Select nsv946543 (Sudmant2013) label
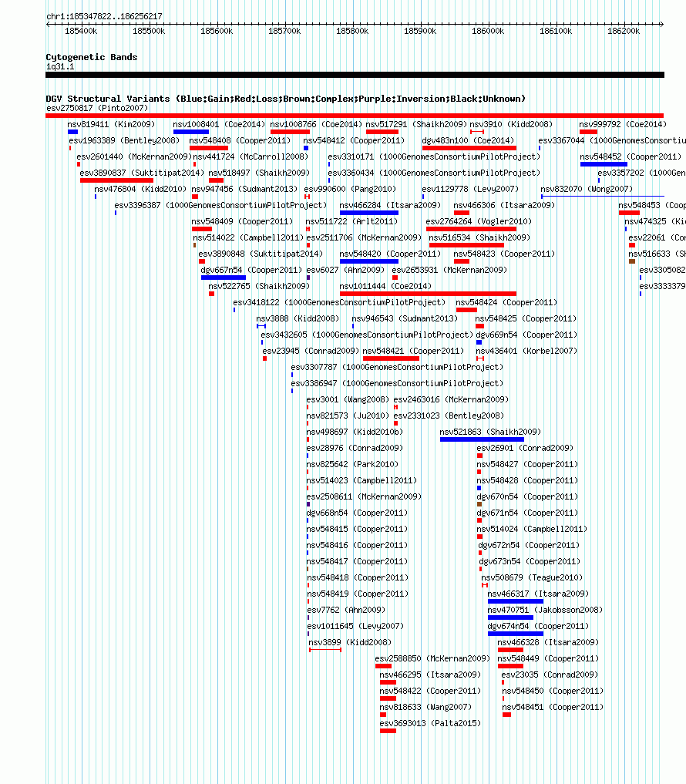The height and width of the screenshot is (784, 686). pyautogui.click(x=405, y=318)
